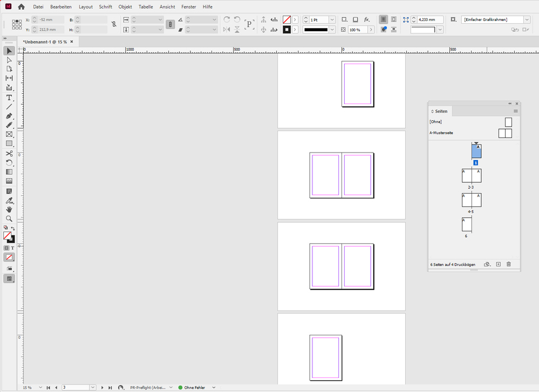Open the stroke weight 1 Pt dropdown
This screenshot has height=392, width=539.
coord(332,20)
